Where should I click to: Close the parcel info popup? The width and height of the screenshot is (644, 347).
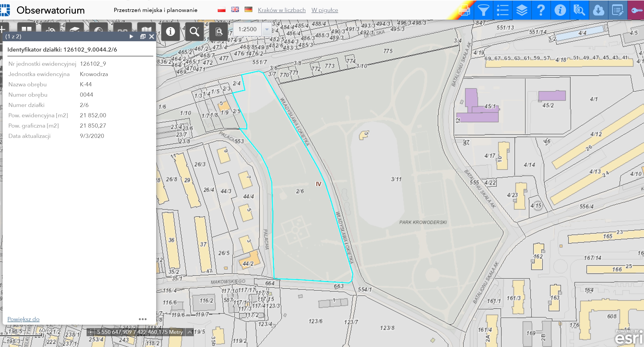152,36
